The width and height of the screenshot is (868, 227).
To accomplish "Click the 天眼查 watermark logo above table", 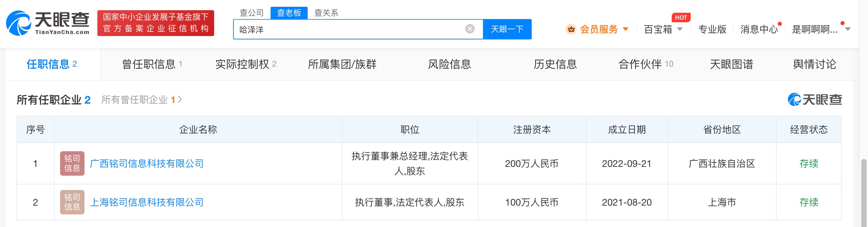I will coord(814,100).
